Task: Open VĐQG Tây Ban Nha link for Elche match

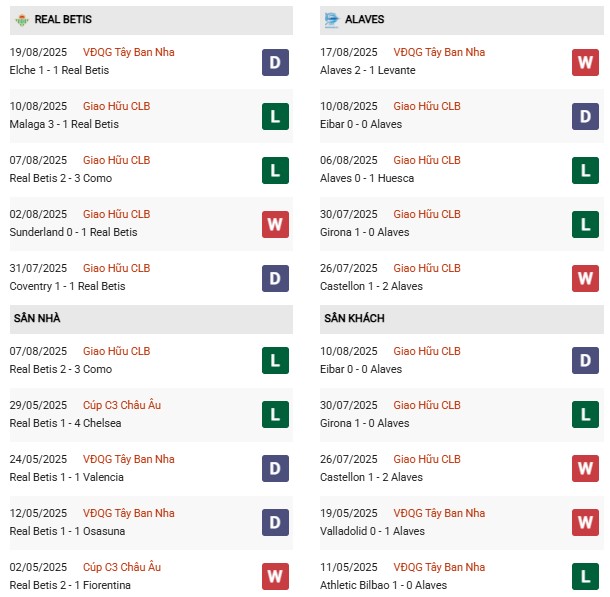Action: pyautogui.click(x=128, y=52)
